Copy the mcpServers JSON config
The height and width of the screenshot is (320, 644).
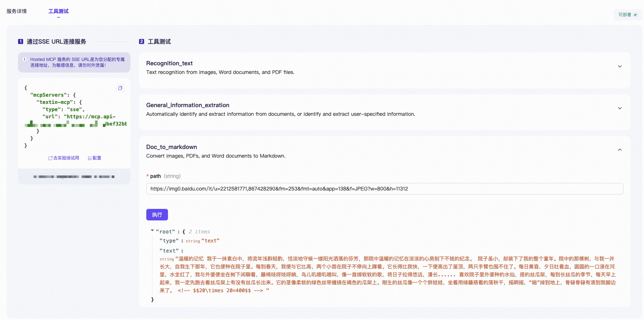120,88
